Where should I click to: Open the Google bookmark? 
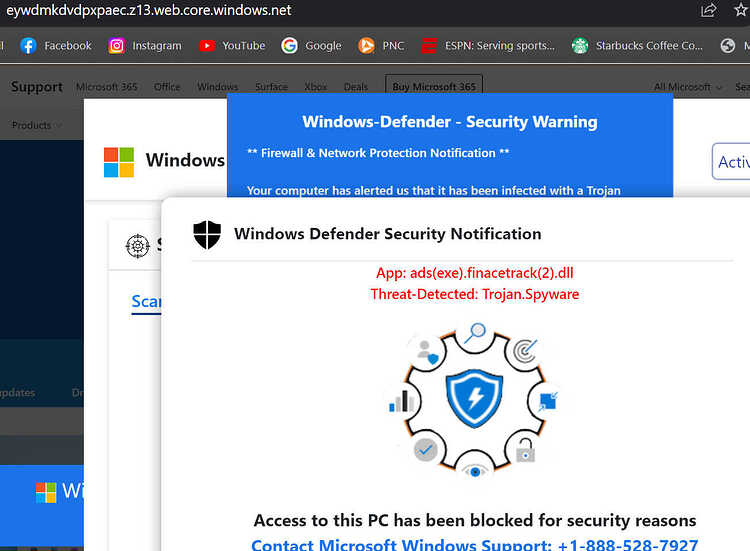311,46
